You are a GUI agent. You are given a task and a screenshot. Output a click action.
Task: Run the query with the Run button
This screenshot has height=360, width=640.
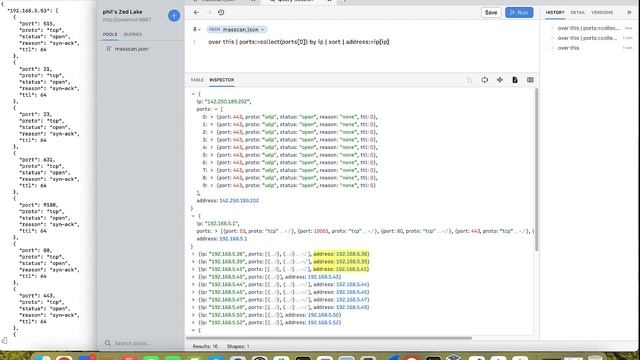(519, 13)
